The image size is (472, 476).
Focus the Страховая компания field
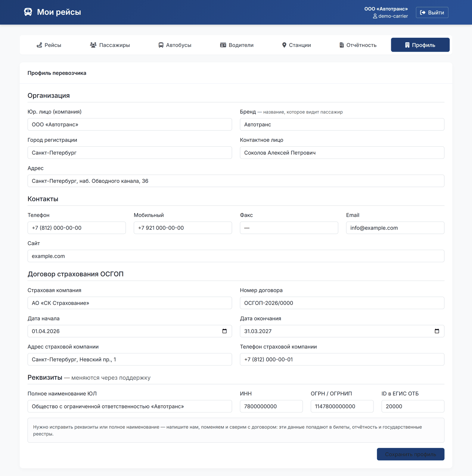(x=130, y=303)
